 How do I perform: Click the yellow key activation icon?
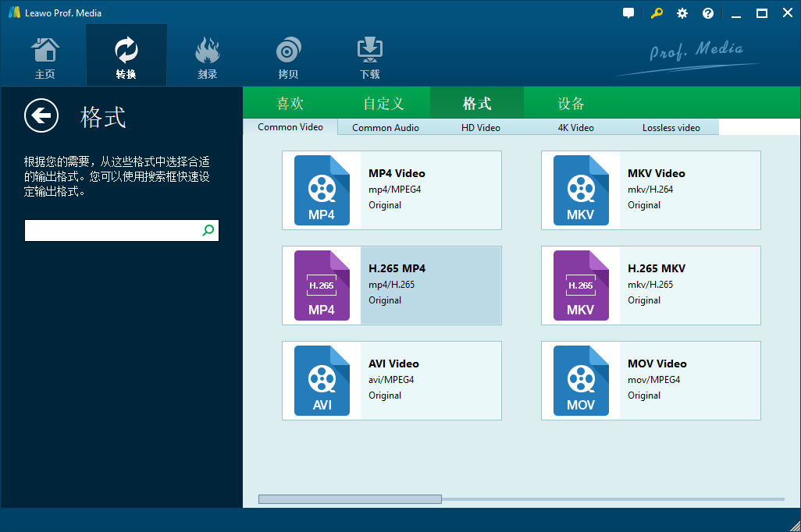[x=657, y=13]
